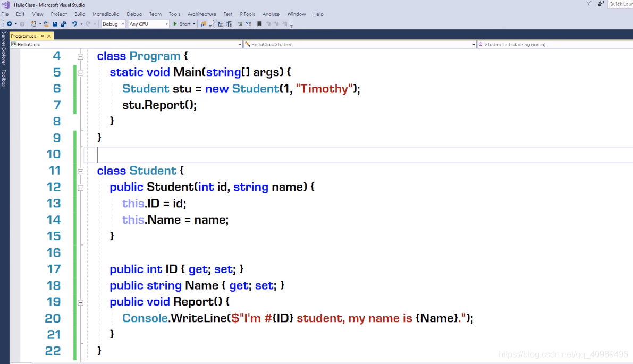Collapse the Main method outline block
The width and height of the screenshot is (633, 364).
click(x=80, y=73)
